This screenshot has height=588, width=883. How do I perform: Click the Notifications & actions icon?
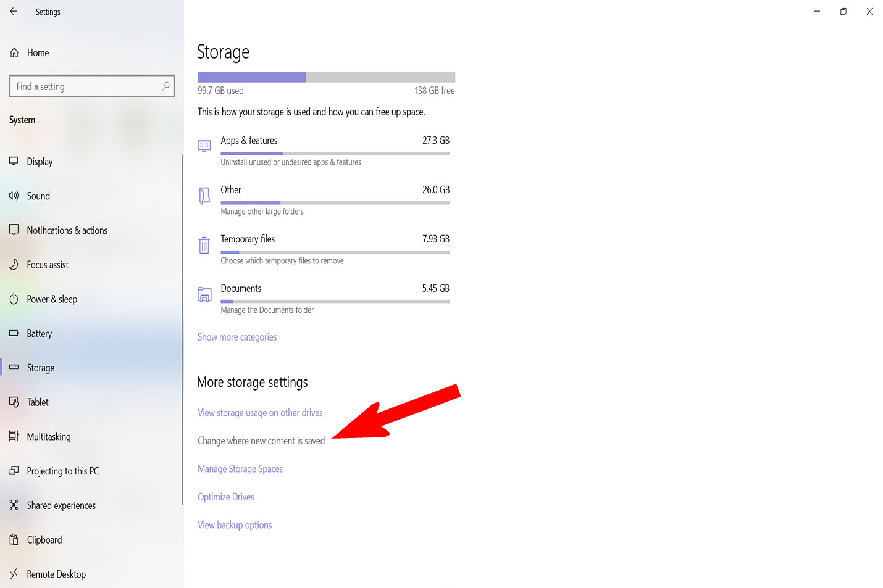pos(14,230)
